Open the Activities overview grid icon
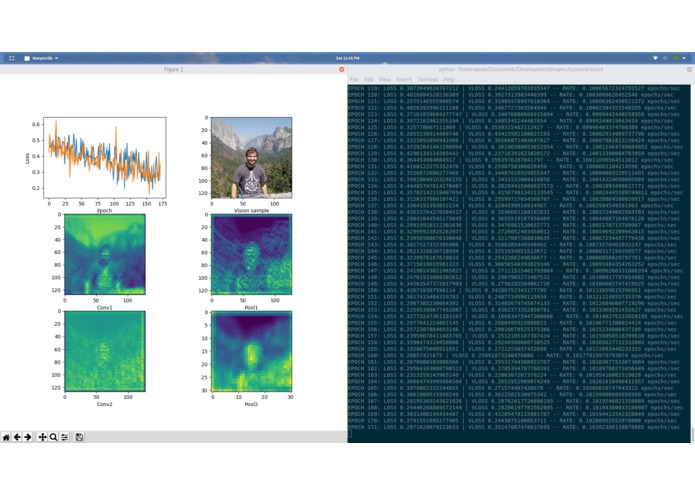Image resolution: width=695 pixels, height=494 pixels. pyautogui.click(x=12, y=58)
